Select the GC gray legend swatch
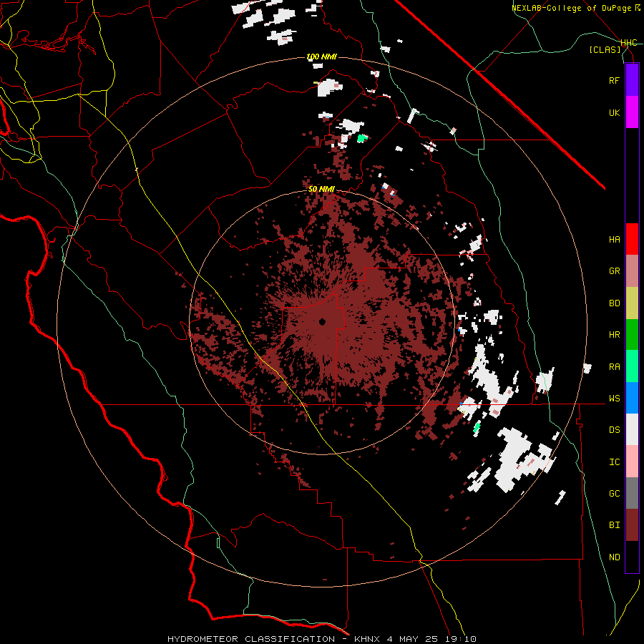Viewport: 644px width, 644px height. pyautogui.click(x=632, y=493)
